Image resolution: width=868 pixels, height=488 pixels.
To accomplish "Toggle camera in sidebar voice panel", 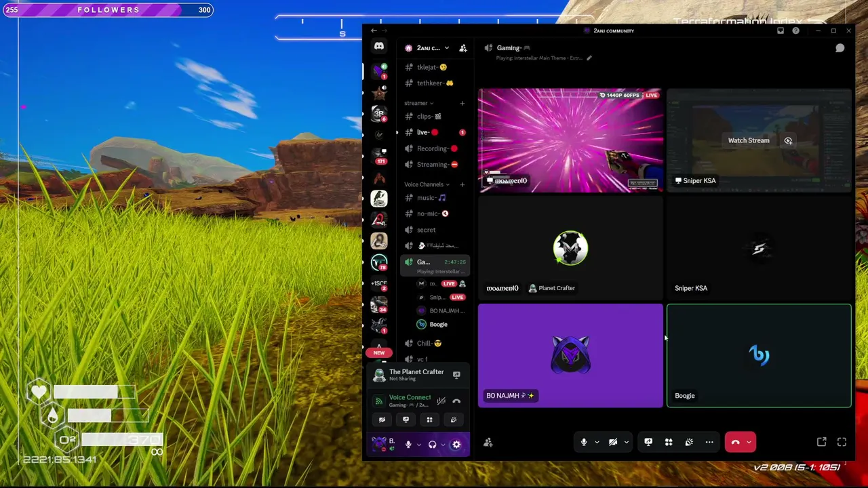I will (382, 420).
